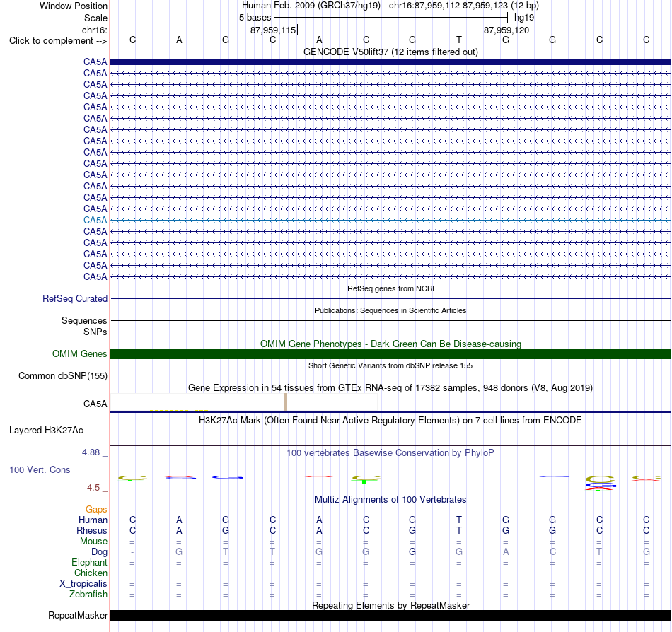
Task: Click the T base in the ruler sequence
Action: (459, 40)
